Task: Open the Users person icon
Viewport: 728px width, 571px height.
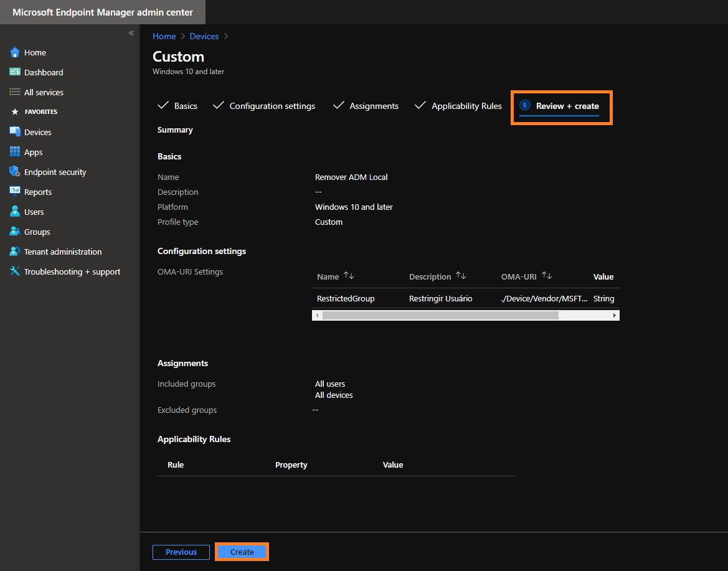Action: 15,211
